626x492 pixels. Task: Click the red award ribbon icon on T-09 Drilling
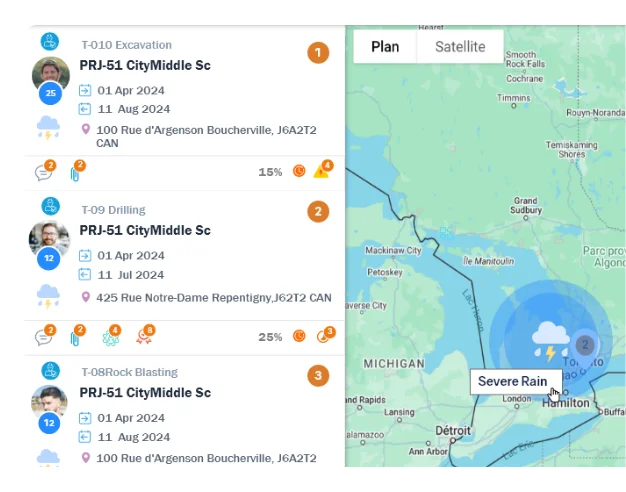click(x=144, y=337)
